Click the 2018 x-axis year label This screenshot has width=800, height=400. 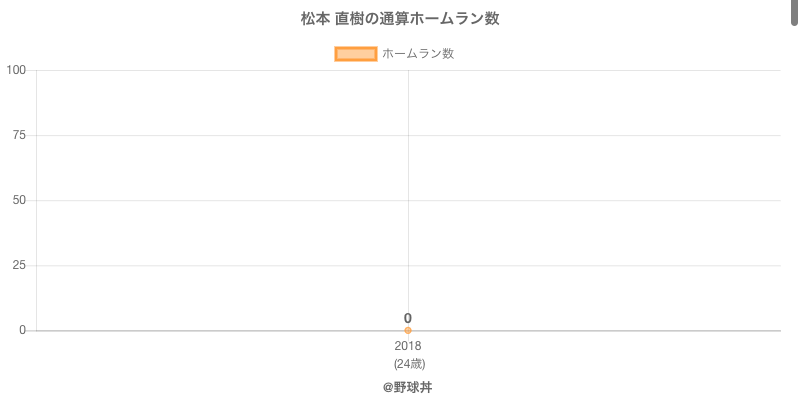[x=408, y=346]
